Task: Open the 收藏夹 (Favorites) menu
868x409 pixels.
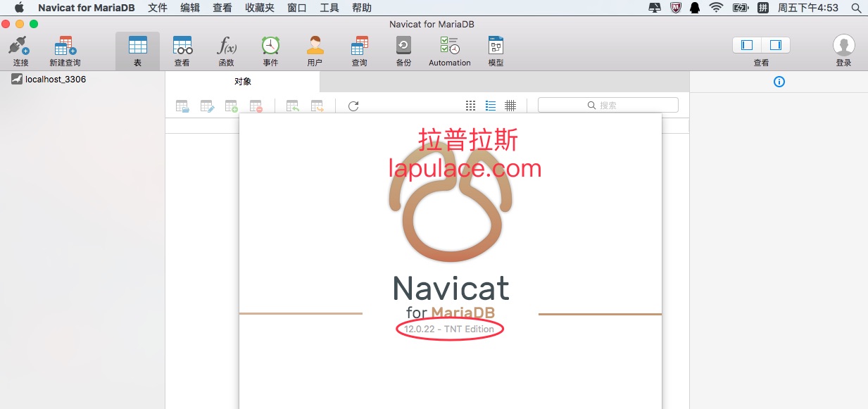Action: (x=260, y=8)
